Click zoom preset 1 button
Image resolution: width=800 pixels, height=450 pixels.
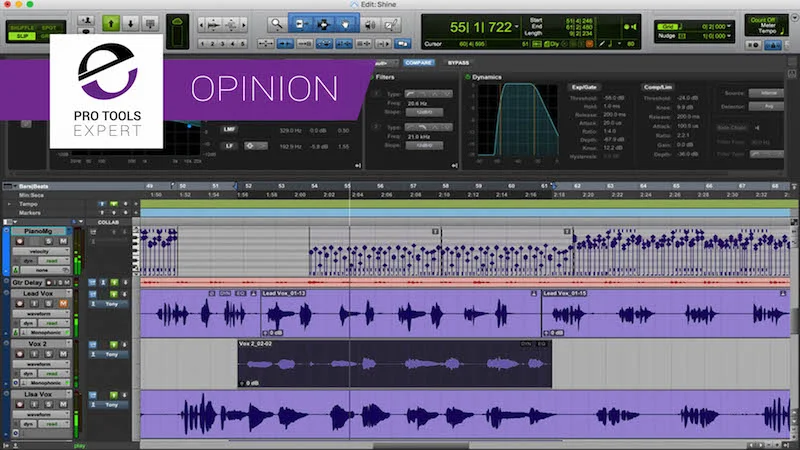pyautogui.click(x=203, y=44)
